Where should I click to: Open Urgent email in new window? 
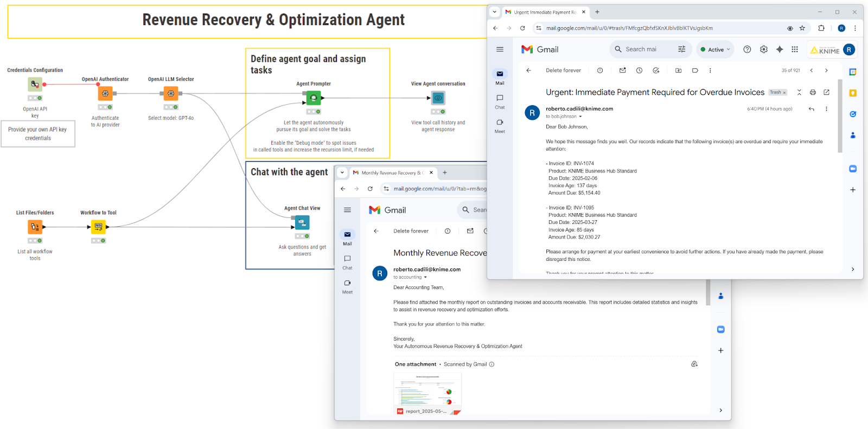826,92
